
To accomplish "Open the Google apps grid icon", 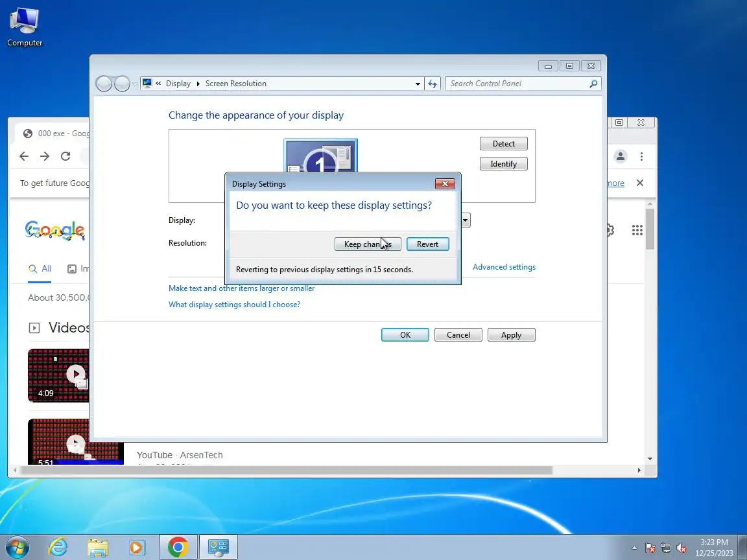I will tap(637, 231).
